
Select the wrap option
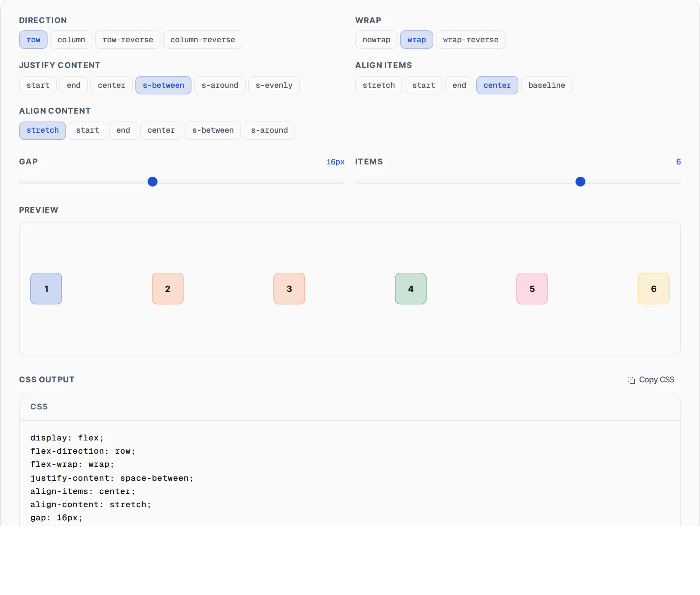click(x=416, y=40)
